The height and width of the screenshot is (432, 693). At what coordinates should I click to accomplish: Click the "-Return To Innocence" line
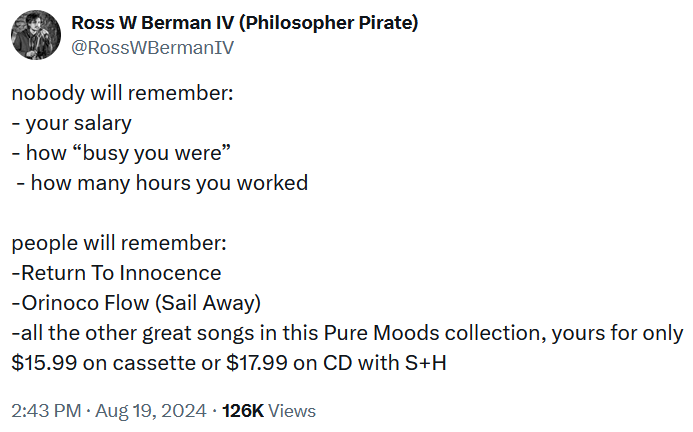117,273
